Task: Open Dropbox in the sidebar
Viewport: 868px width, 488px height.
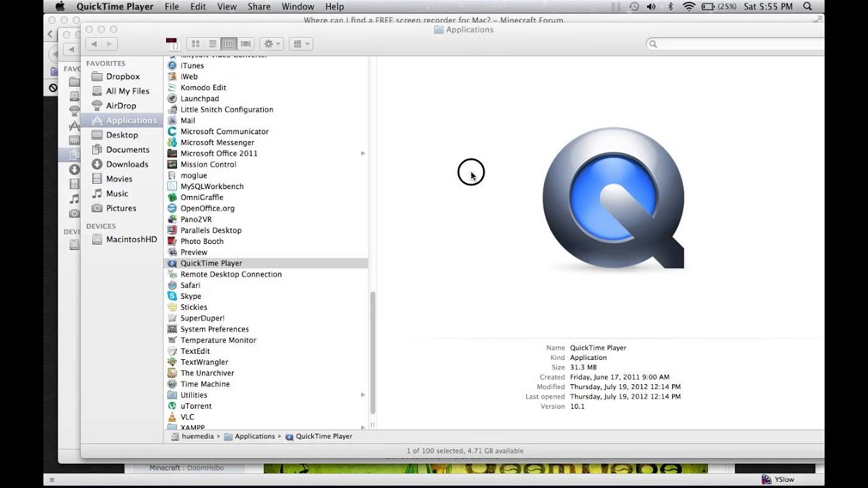Action: [122, 77]
